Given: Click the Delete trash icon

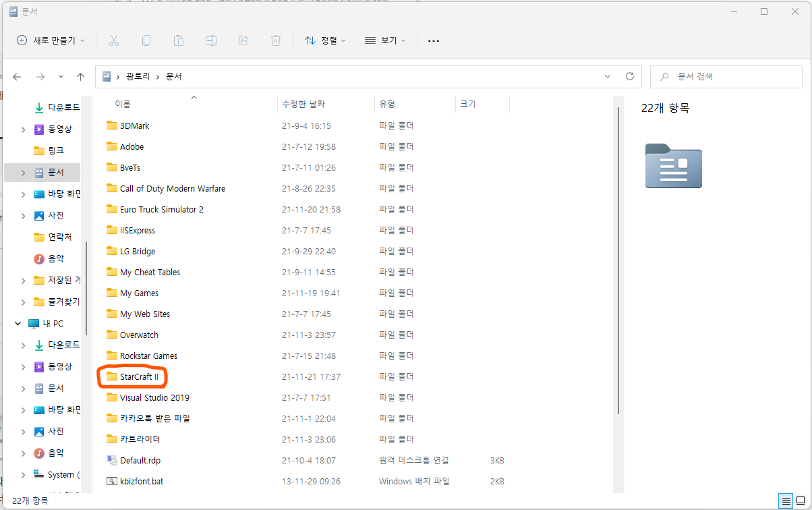Looking at the screenshot, I should pos(276,40).
